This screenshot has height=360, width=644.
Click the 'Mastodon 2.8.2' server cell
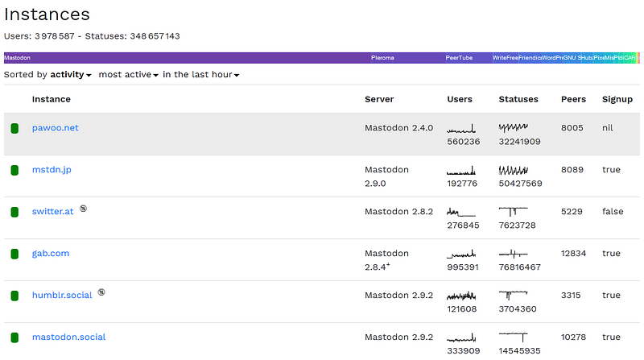point(398,212)
